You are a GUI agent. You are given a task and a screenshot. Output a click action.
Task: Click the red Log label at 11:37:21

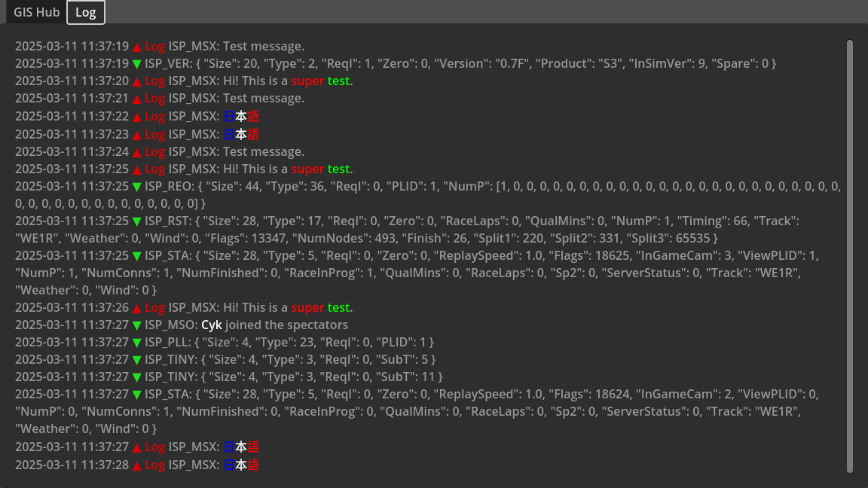[x=154, y=99]
